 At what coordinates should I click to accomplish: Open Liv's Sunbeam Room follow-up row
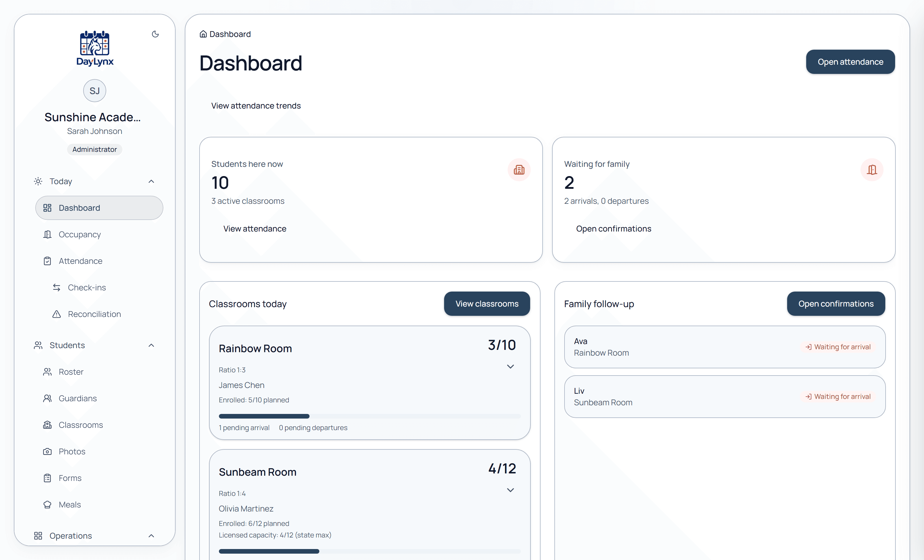724,397
